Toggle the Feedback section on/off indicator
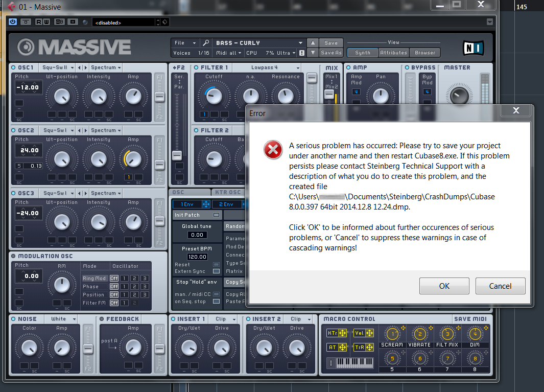Viewport: 544px width, 392px height. (x=102, y=319)
